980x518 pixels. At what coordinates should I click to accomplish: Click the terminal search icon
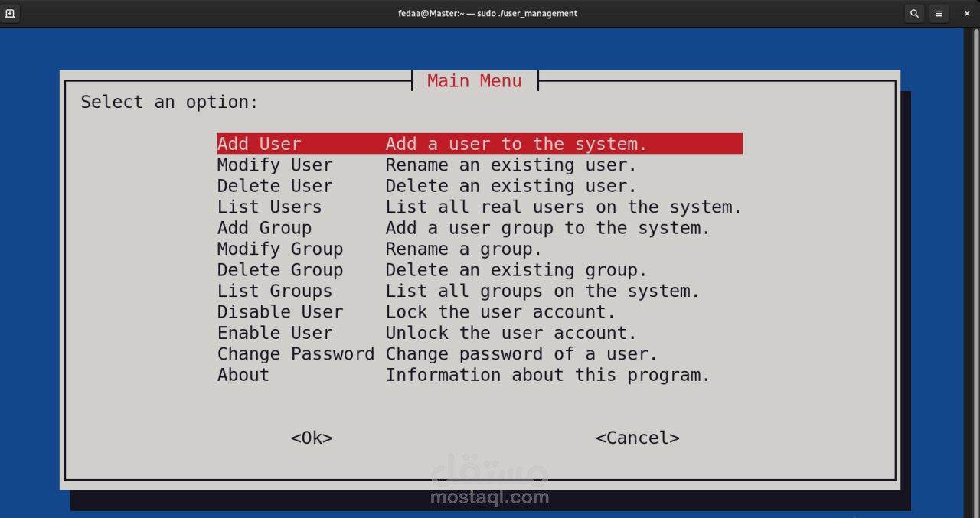pos(914,13)
